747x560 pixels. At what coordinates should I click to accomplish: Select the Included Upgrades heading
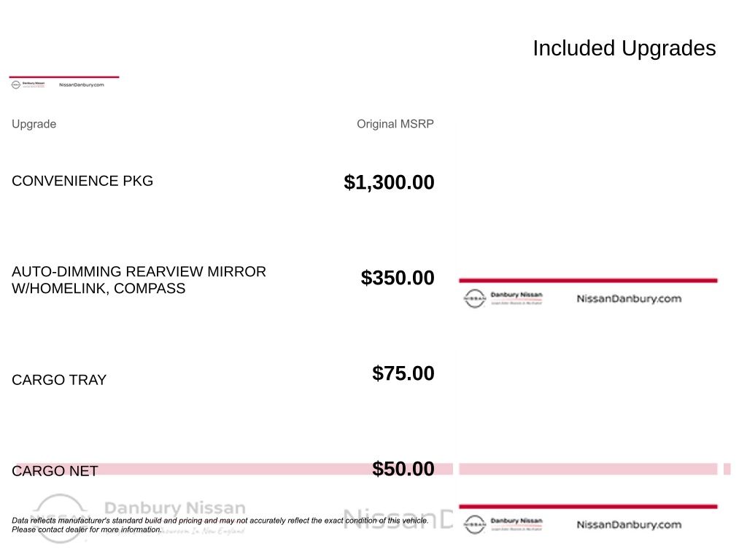[624, 48]
